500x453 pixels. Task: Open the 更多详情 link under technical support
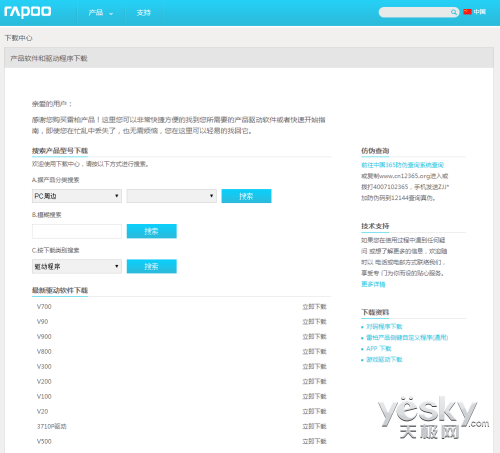373,284
